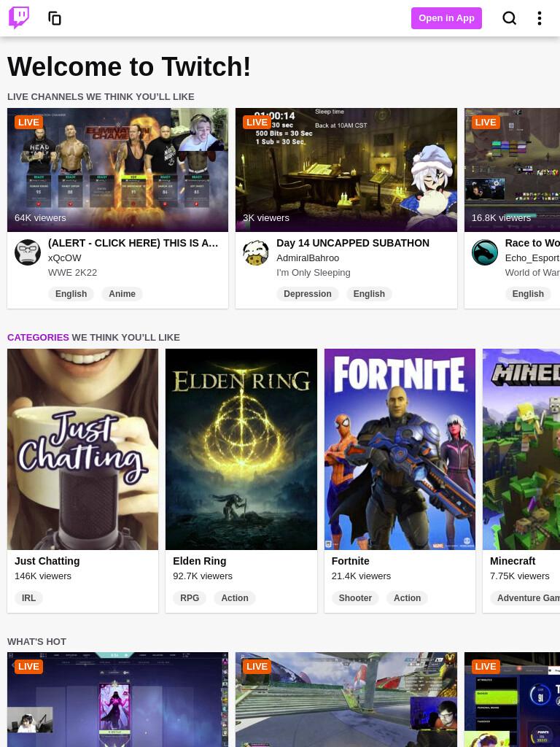The height and width of the screenshot is (747, 560).
Task: Select the English tag under Echo_Esports stream
Action: click(528, 294)
